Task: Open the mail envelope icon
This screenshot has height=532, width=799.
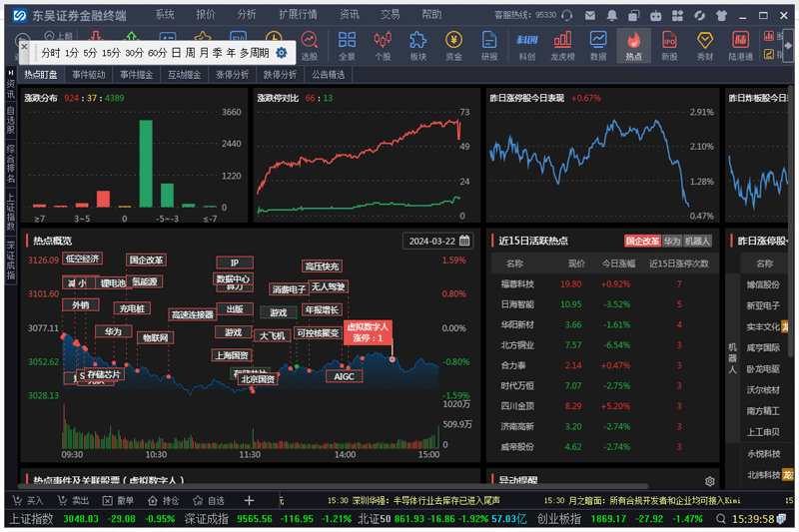Action: [590, 16]
